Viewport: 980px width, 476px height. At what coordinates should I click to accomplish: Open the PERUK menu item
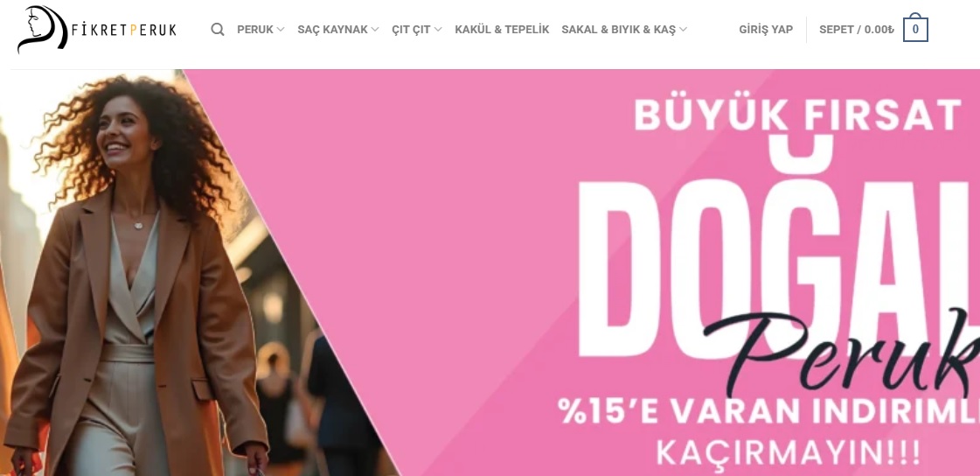[x=255, y=30]
